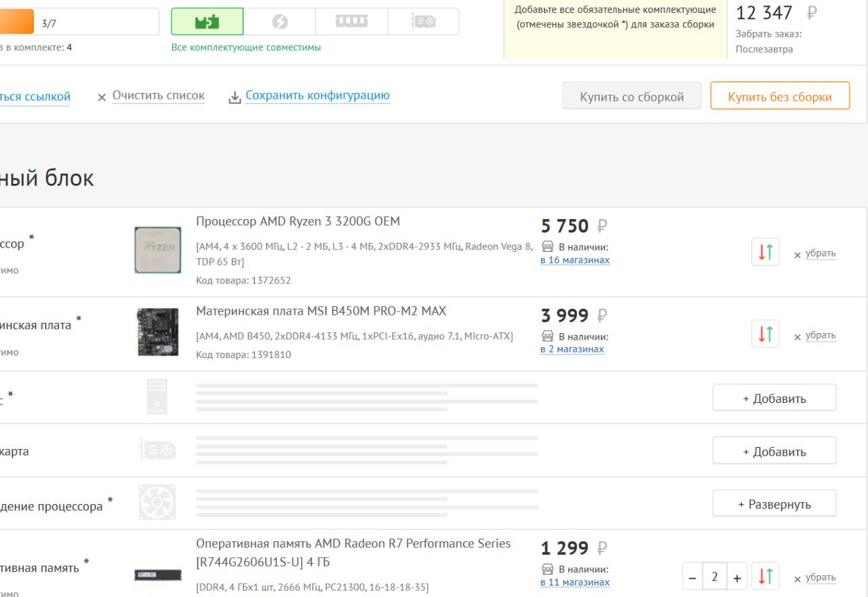Buy the build with assembly
Image resolution: width=868 pixels, height=597 pixels.
point(632,96)
